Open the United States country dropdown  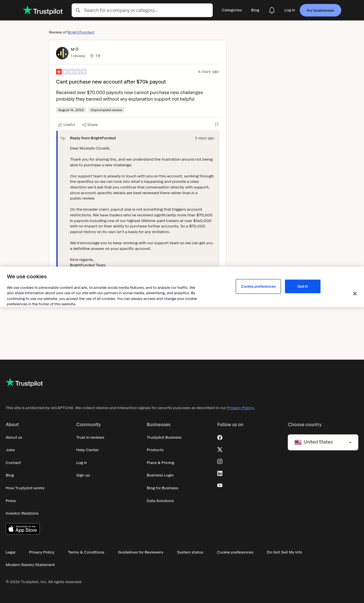click(x=323, y=442)
